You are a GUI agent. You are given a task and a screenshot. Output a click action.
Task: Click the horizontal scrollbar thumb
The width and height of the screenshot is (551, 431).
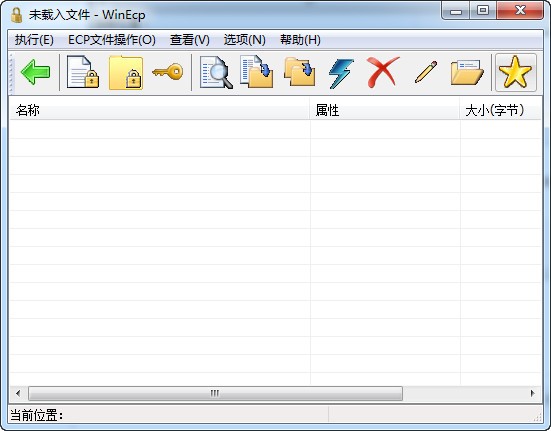[215, 393]
